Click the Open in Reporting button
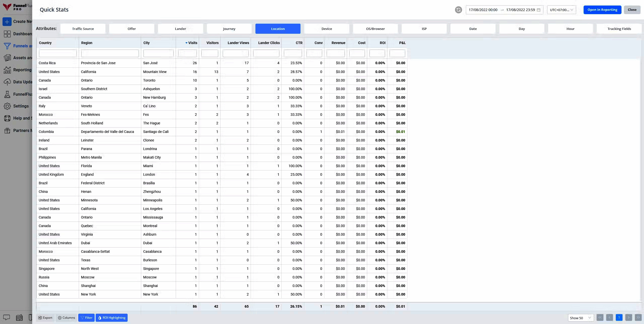This screenshot has width=644, height=324. click(x=602, y=10)
